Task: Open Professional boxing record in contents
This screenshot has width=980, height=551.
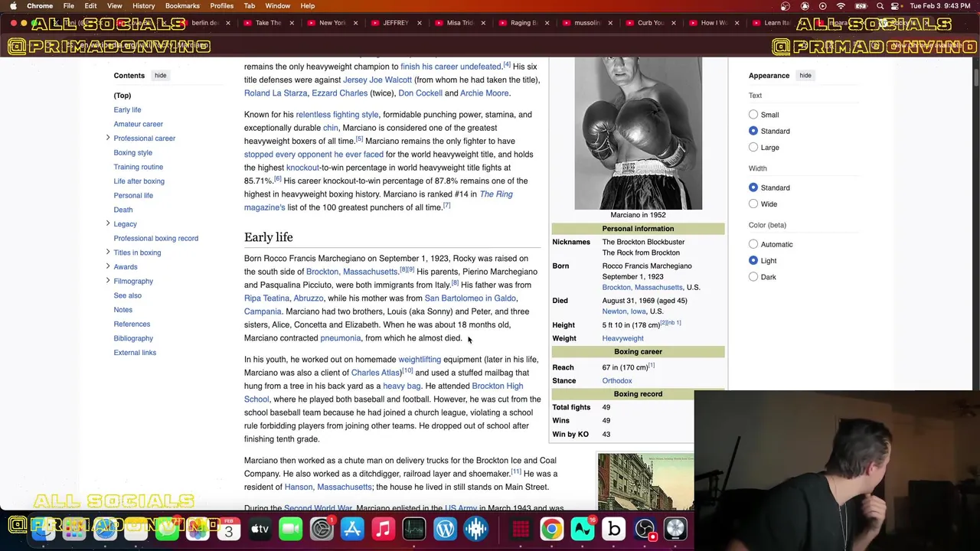Action: coord(155,238)
